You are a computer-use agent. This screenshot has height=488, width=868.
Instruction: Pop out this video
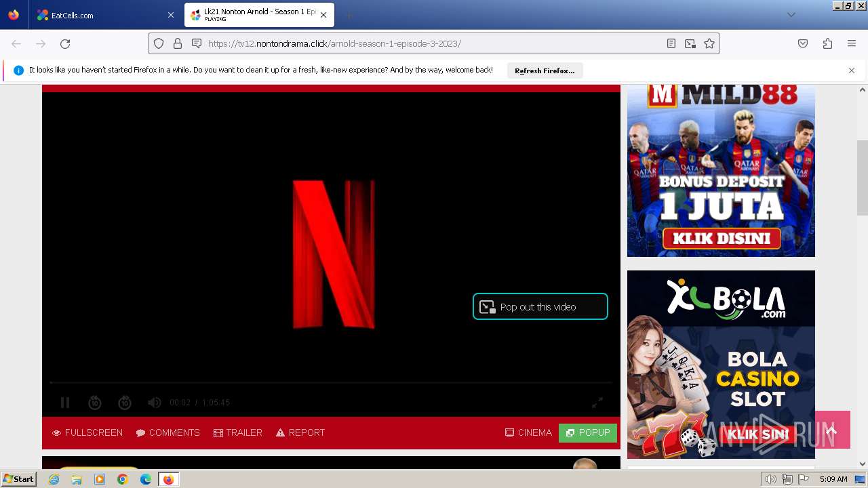coord(540,306)
